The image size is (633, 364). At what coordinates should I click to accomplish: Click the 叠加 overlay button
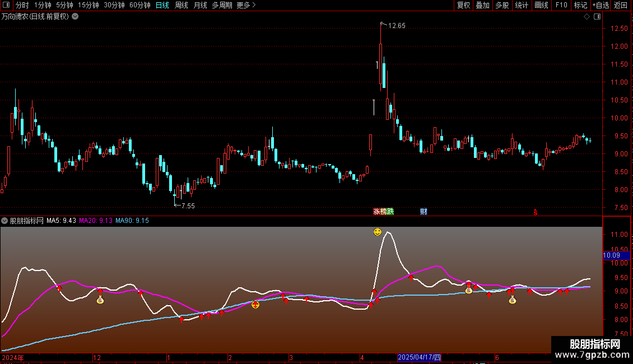(483, 5)
